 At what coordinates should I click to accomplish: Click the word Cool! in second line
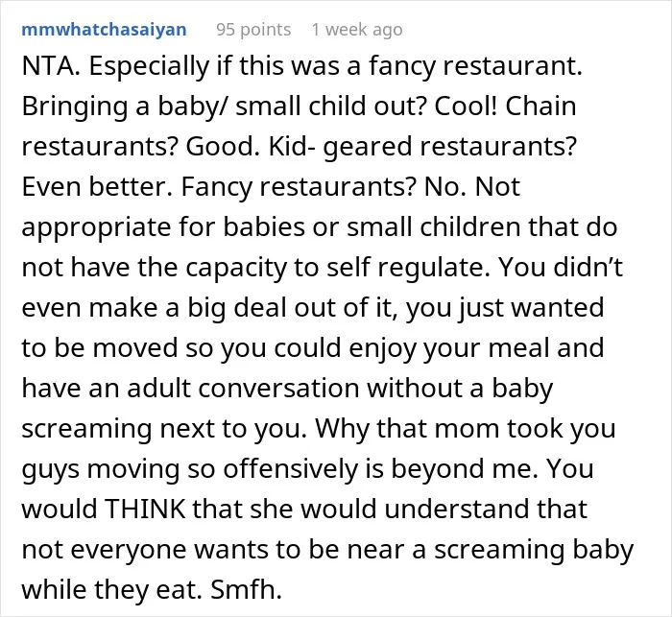466,107
